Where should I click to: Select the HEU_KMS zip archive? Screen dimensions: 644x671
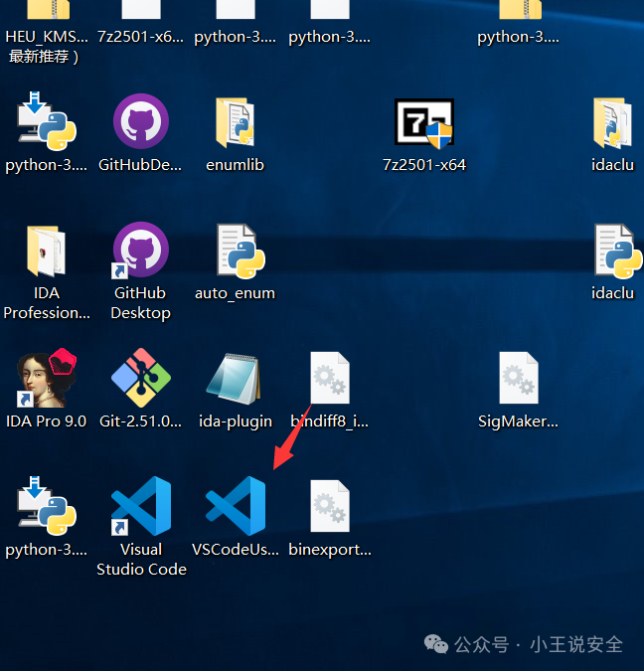click(x=48, y=9)
